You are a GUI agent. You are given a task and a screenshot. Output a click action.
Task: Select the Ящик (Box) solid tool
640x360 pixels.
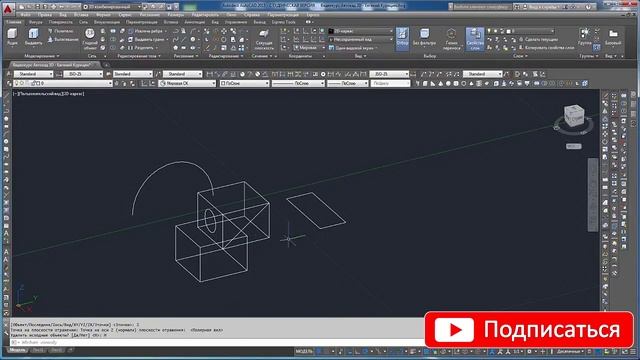(13, 37)
